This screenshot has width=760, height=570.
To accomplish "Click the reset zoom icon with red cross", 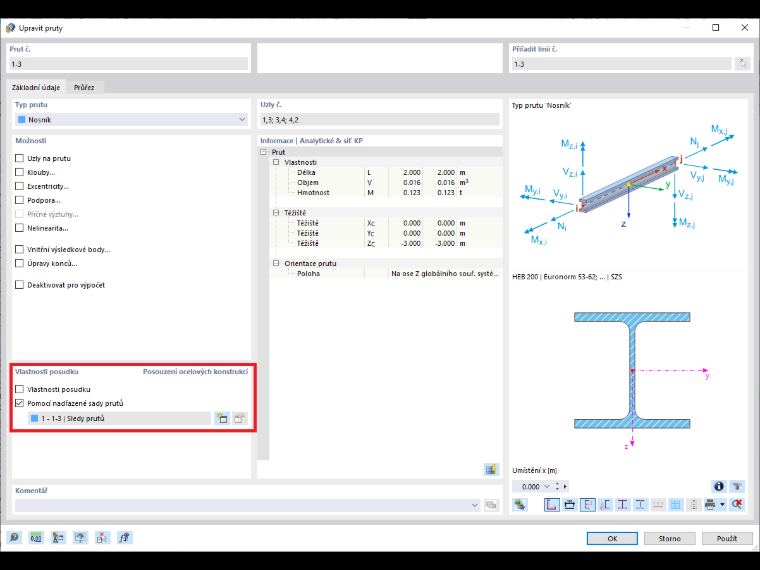I will click(737, 505).
